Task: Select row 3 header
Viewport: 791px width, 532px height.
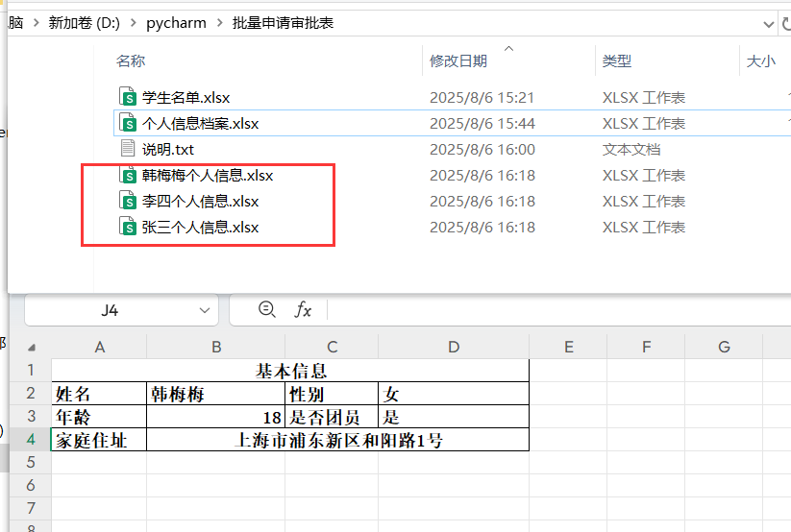Action: point(31,416)
